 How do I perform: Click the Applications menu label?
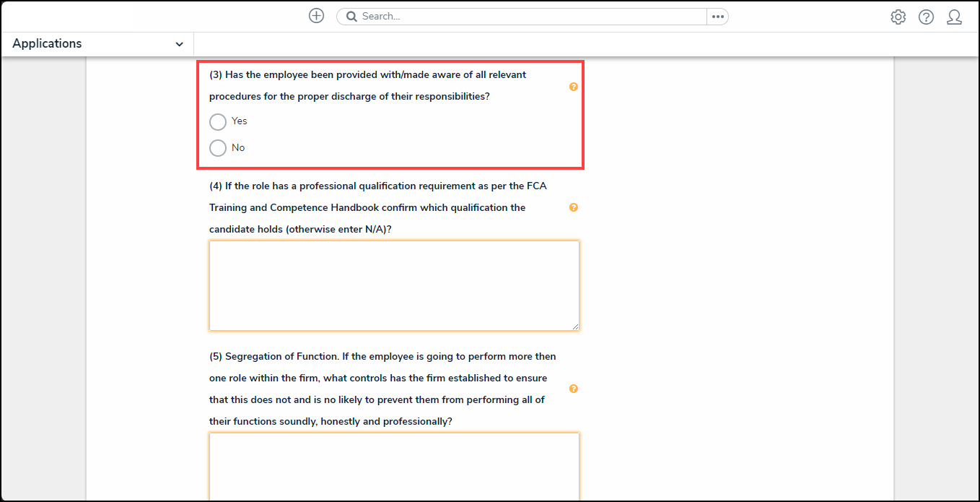48,44
